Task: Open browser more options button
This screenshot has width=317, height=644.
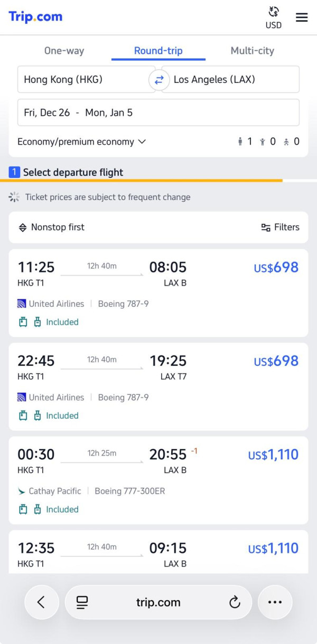Action: (275, 602)
